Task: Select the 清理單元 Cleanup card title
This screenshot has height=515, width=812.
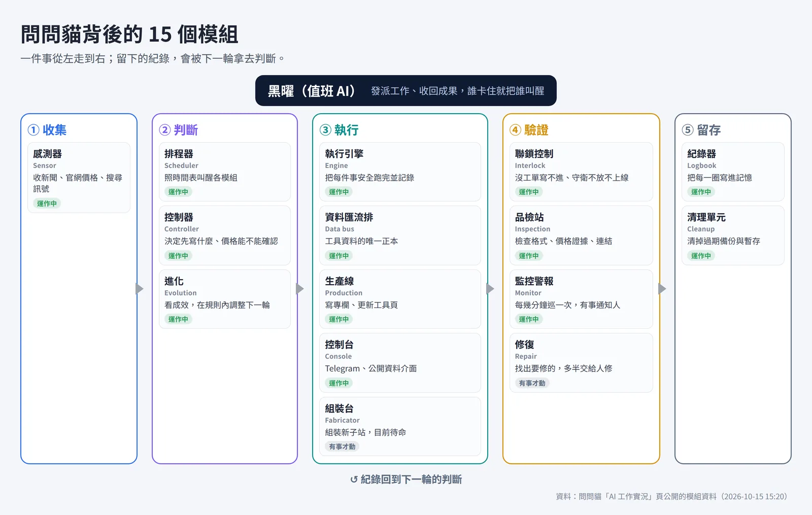Action: pyautogui.click(x=706, y=217)
